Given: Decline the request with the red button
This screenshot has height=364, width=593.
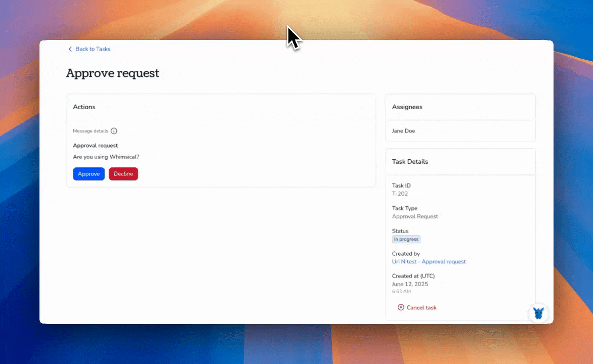Looking at the screenshot, I should click(123, 174).
